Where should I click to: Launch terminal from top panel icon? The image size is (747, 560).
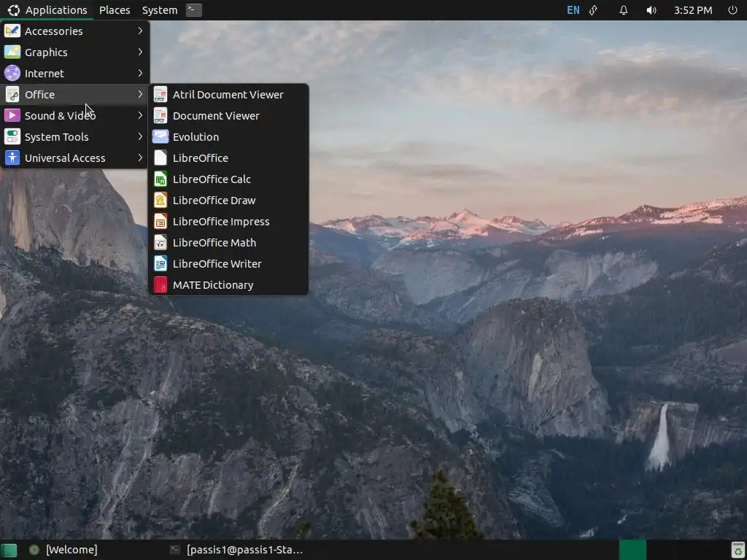click(x=193, y=10)
